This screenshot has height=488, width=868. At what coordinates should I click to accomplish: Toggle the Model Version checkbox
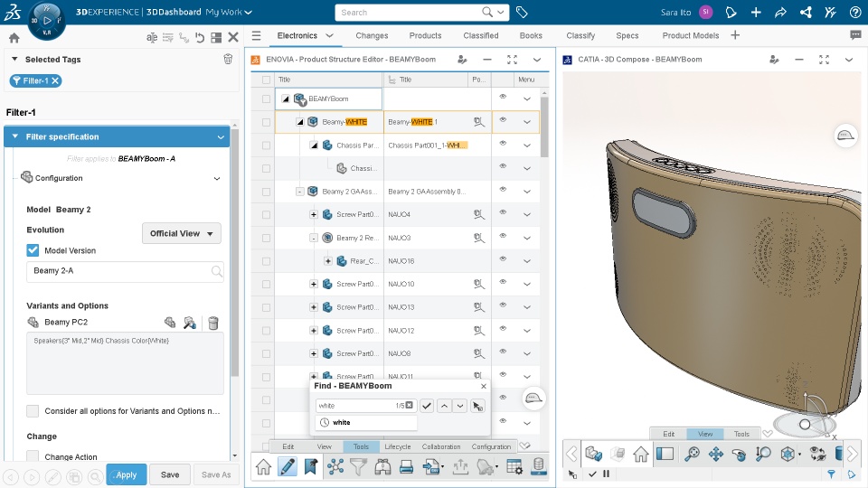(x=33, y=250)
